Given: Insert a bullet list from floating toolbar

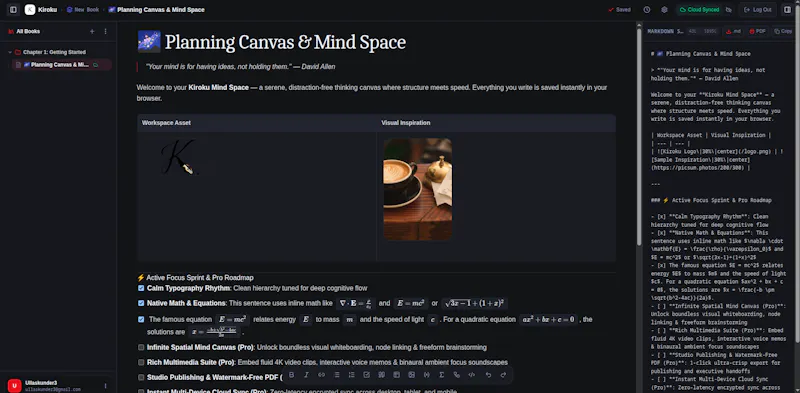Looking at the screenshot, I should (x=337, y=375).
